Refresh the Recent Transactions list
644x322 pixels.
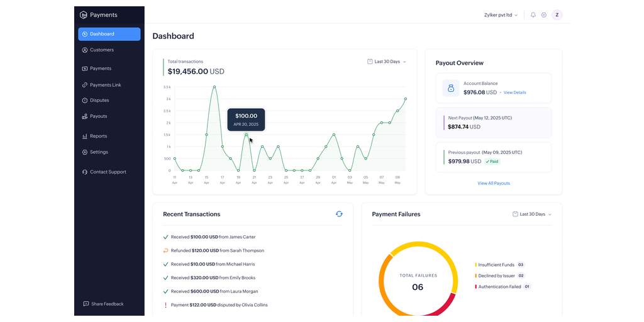tap(339, 214)
